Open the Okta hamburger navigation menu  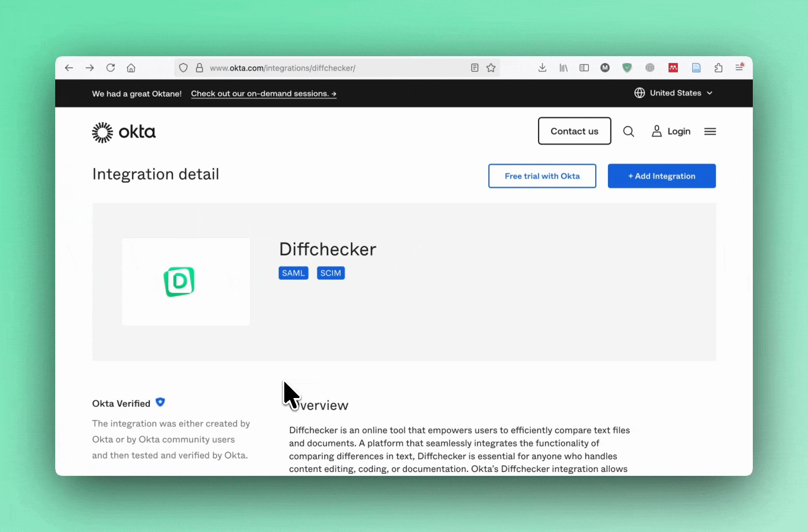709,131
